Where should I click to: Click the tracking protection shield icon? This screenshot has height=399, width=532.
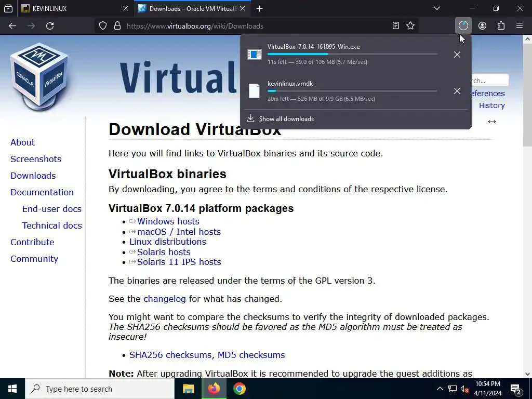103,26
